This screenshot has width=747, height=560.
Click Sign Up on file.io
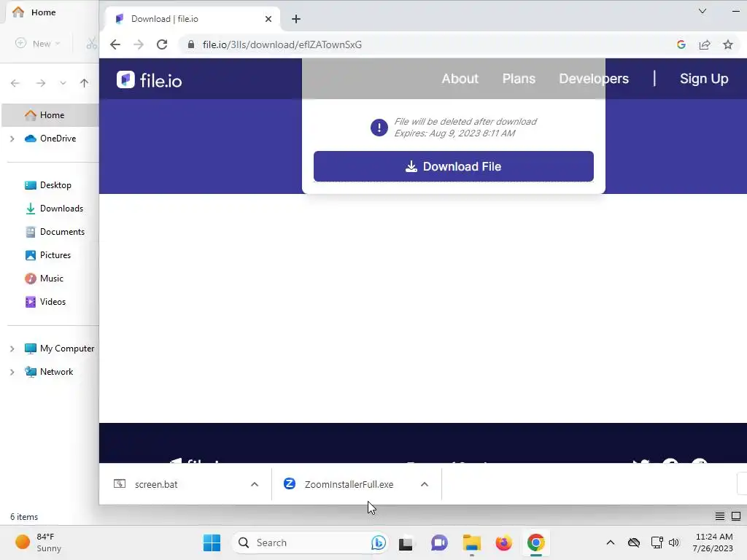point(704,79)
